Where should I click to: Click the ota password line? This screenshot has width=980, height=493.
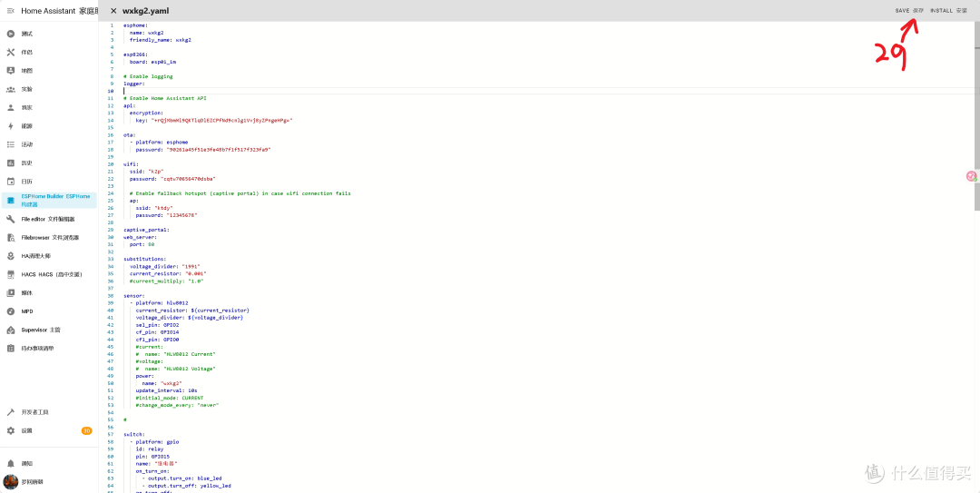tap(203, 150)
